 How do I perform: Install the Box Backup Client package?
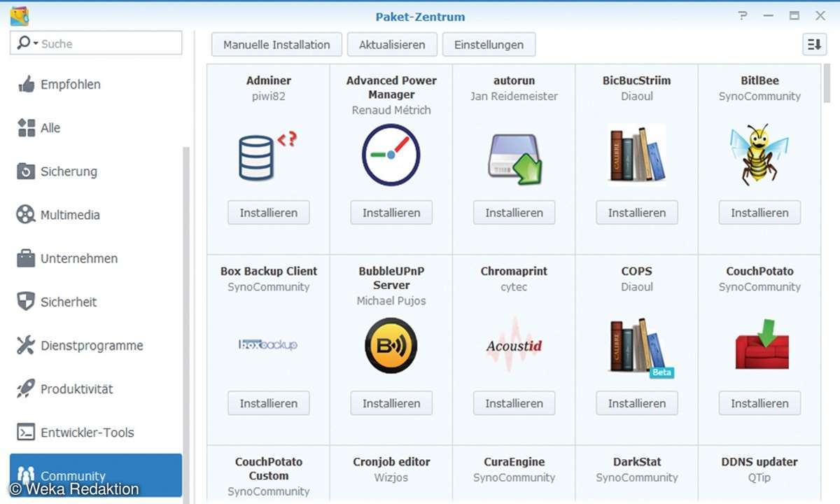click(x=268, y=403)
